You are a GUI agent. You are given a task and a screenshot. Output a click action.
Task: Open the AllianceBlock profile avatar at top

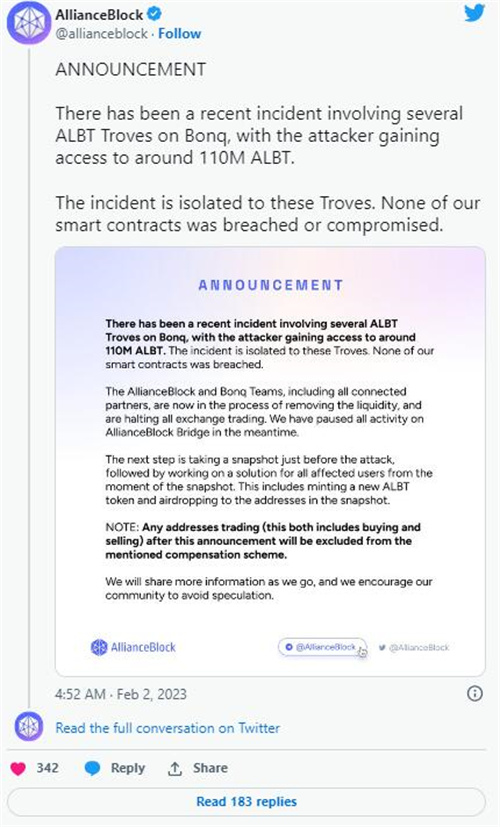28,24
